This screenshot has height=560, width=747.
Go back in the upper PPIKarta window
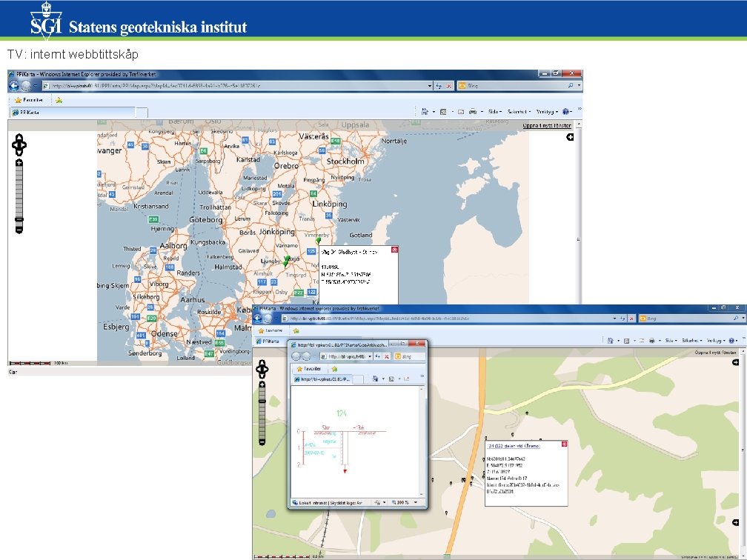click(x=14, y=86)
